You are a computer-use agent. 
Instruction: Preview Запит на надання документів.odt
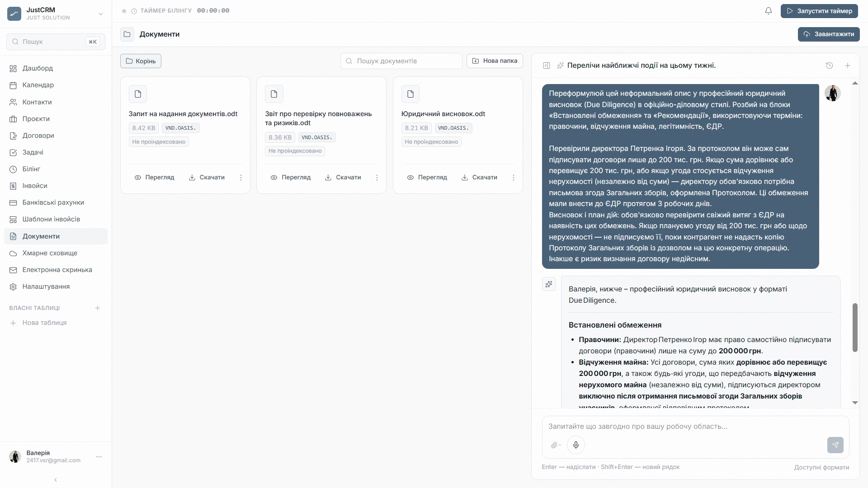(x=154, y=178)
